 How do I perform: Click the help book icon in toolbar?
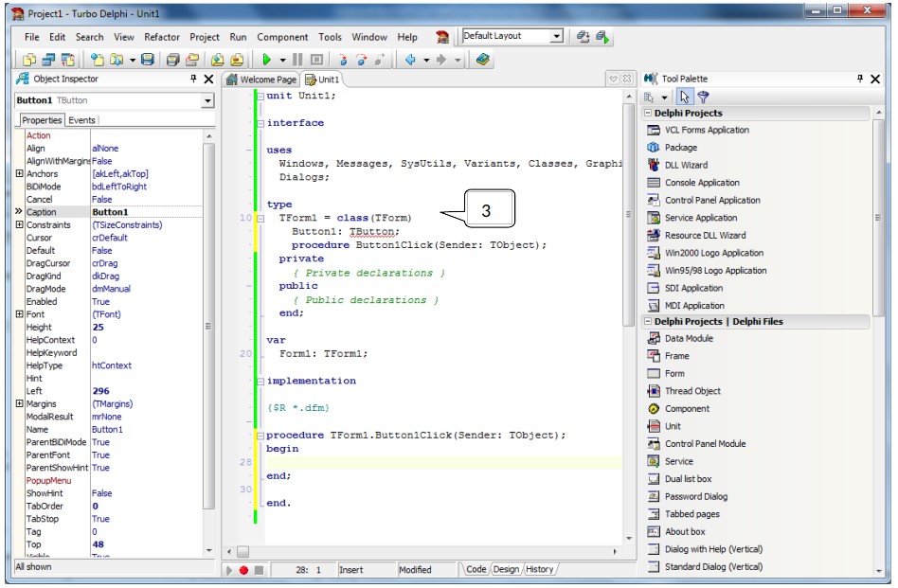click(483, 60)
